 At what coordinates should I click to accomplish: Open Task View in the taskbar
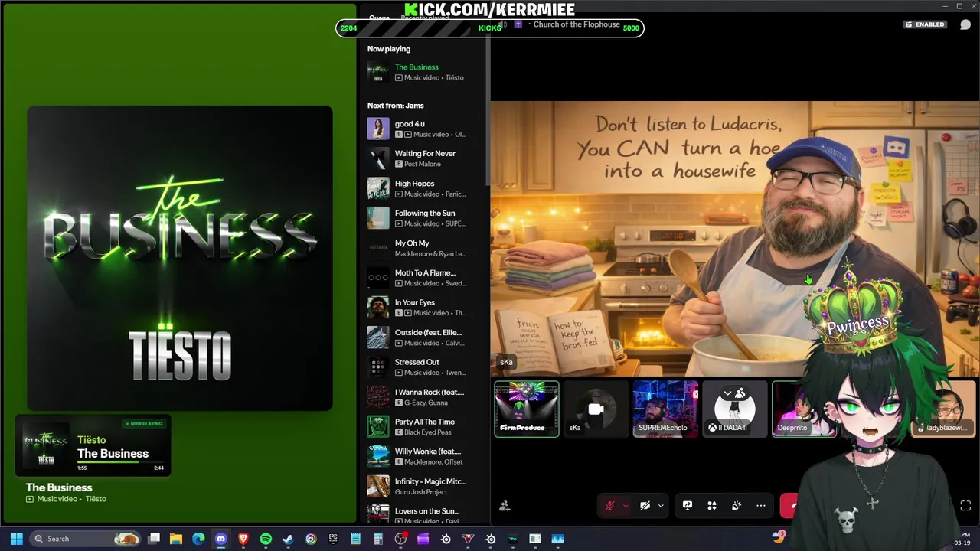154,539
